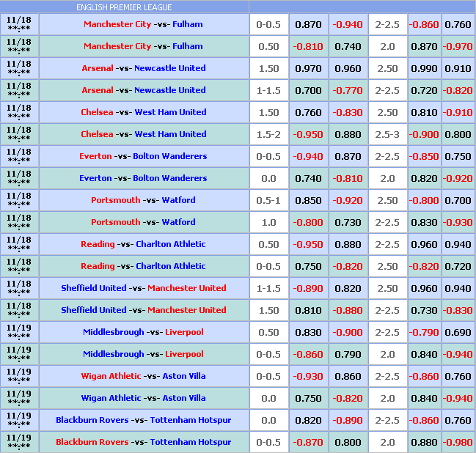Image resolution: width=476 pixels, height=453 pixels.
Task: Select 0.880 odds in Chelsea 1.5-2 handicap row
Action: [x=348, y=134]
